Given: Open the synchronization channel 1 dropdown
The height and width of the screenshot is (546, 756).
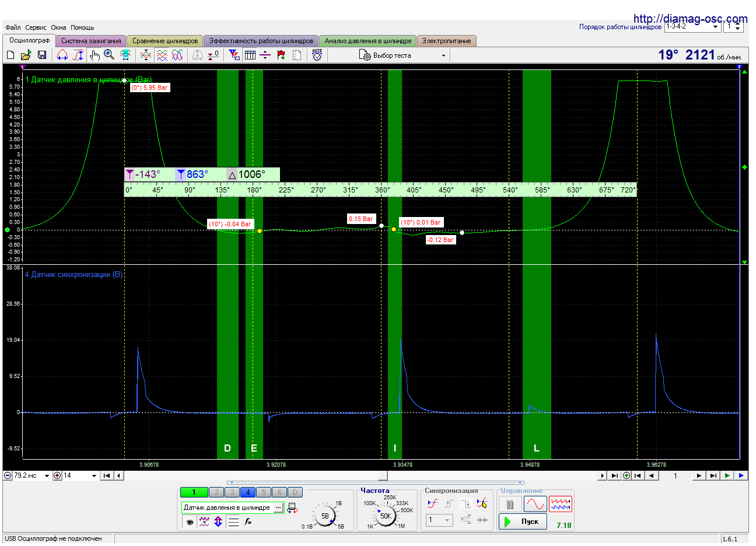Looking at the screenshot, I should [x=439, y=520].
